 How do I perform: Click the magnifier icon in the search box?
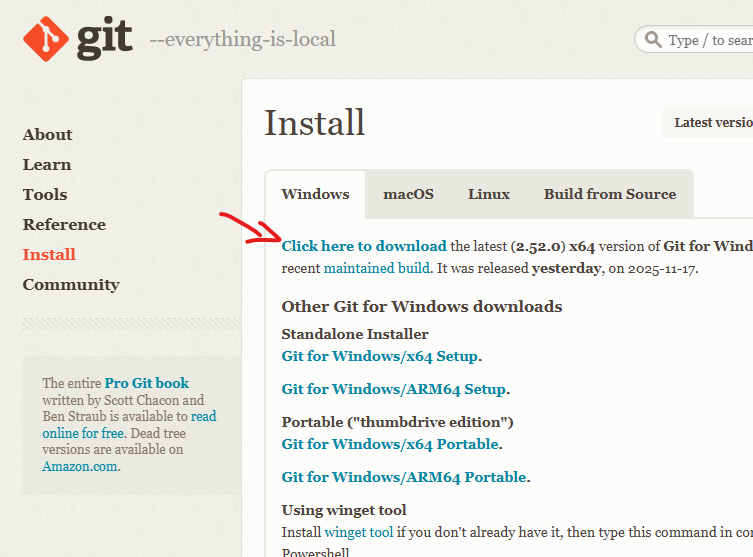[x=653, y=40]
